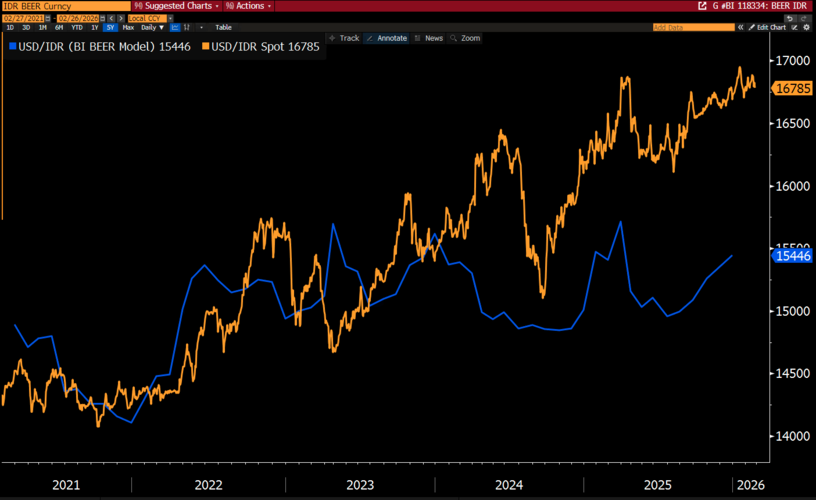The image size is (816, 500).
Task: Click the line chart type icon
Action: point(174,27)
